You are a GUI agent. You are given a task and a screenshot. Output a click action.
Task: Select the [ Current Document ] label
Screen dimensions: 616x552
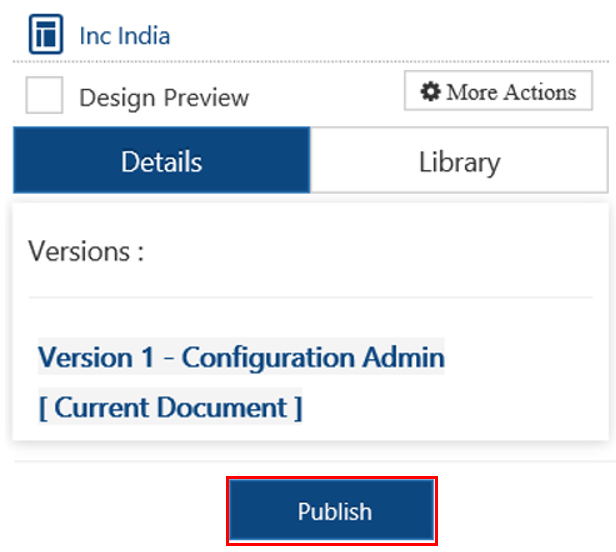pos(170,408)
